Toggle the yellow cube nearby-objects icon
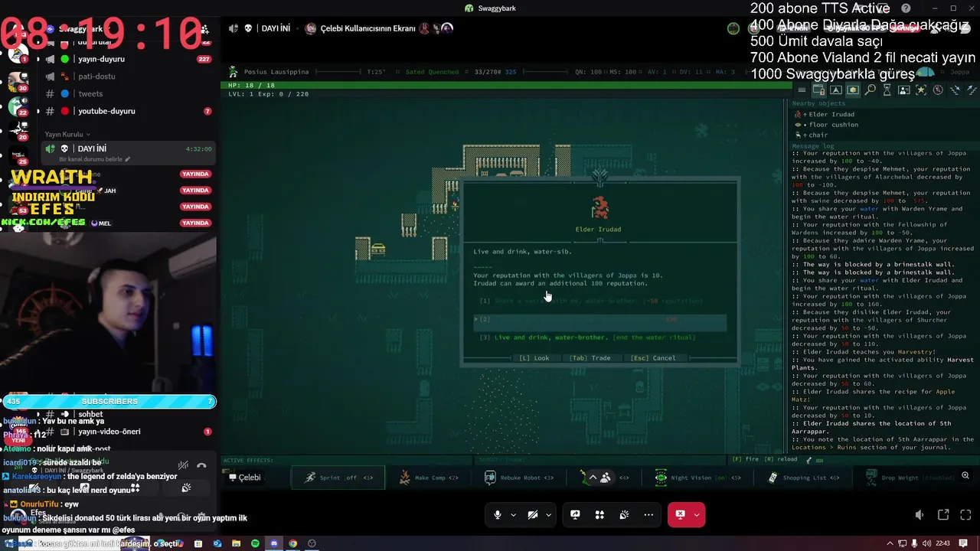The width and height of the screenshot is (980, 551). pos(853,90)
